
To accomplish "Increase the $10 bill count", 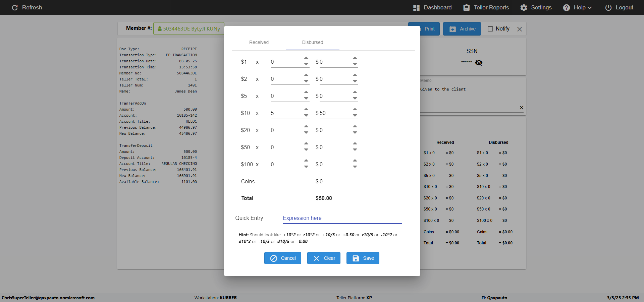I will tap(306, 110).
